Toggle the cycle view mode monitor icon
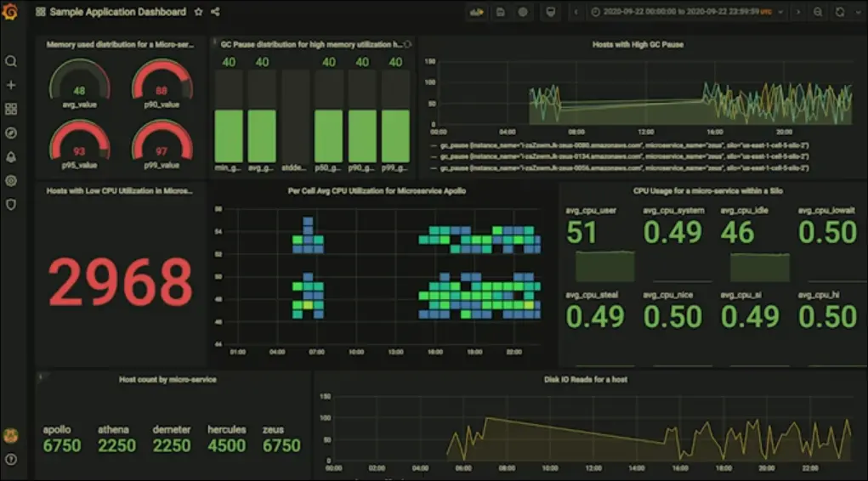The height and width of the screenshot is (481, 868). click(x=551, y=12)
